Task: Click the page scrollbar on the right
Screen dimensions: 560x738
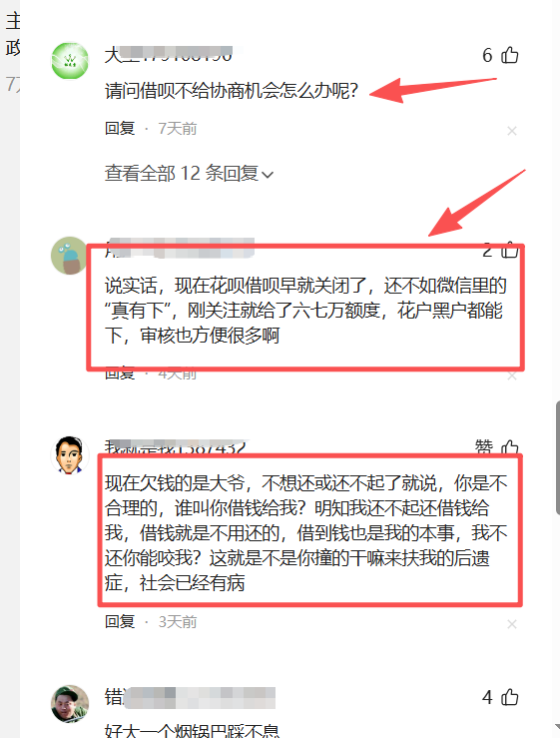Action: point(557,449)
